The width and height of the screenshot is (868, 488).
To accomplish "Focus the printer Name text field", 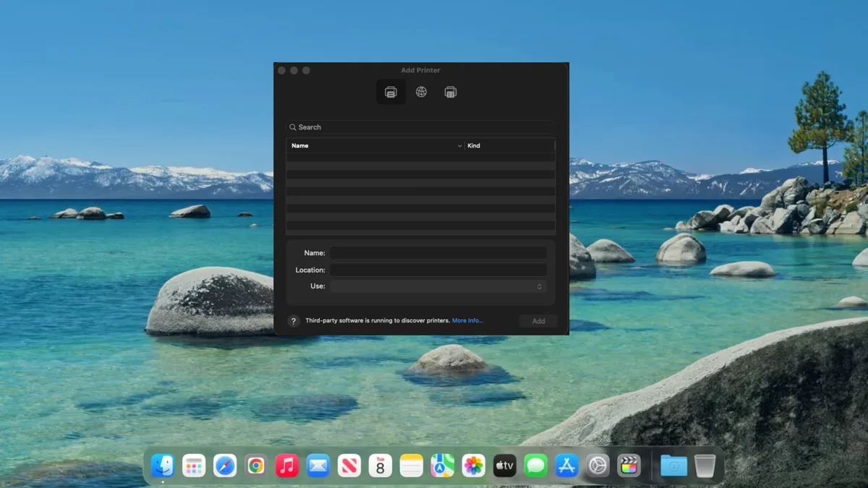I will click(438, 253).
